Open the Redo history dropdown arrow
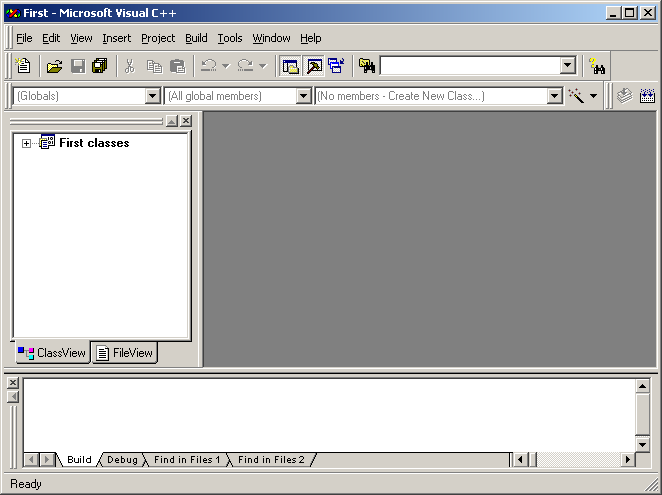The width and height of the screenshot is (662, 495). coord(263,66)
